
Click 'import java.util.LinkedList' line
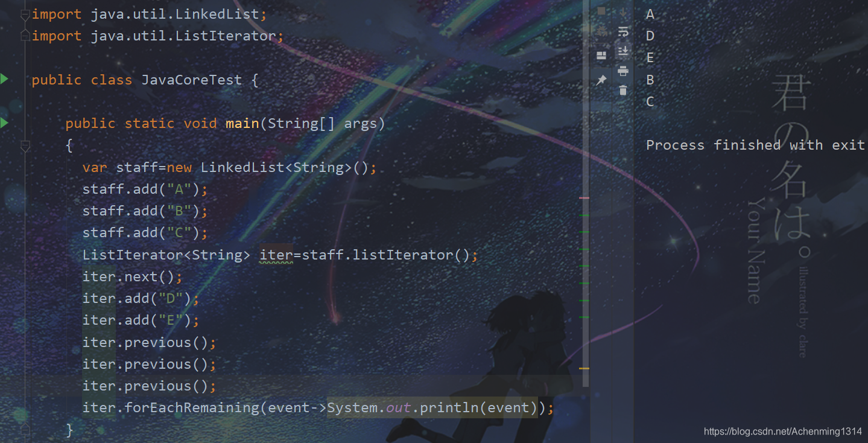(149, 14)
